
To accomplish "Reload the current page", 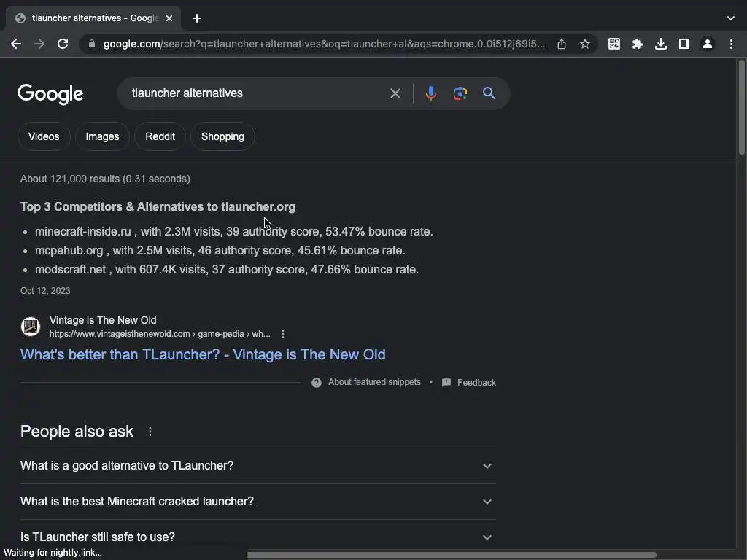I will (x=63, y=44).
